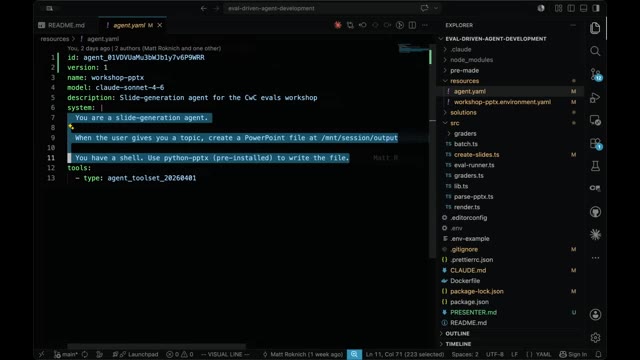Click the notifications bell in status bar

(598, 354)
